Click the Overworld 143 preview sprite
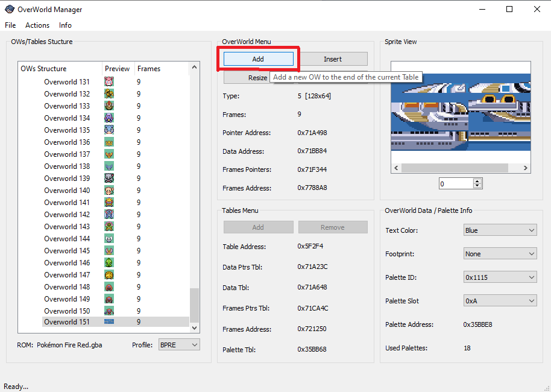 (x=109, y=227)
